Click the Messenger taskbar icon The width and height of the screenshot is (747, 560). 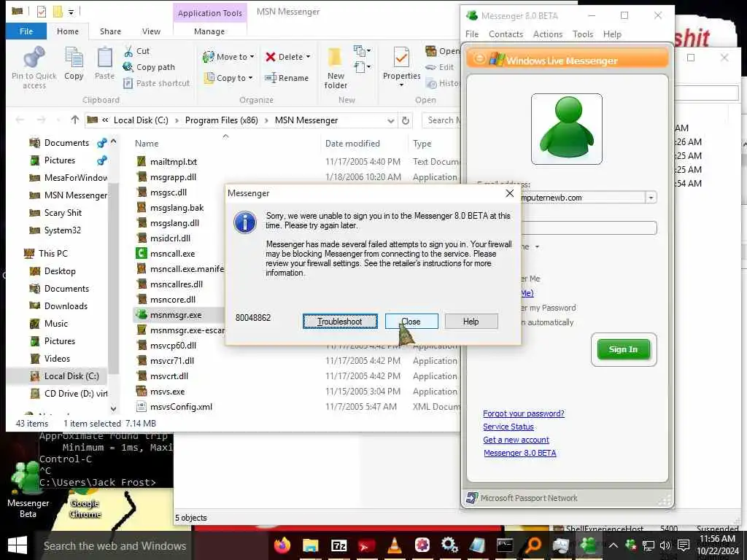pyautogui.click(x=589, y=545)
